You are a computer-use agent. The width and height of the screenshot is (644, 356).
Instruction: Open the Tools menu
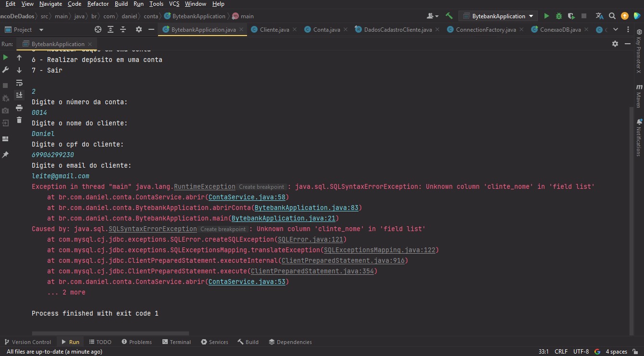coord(156,4)
